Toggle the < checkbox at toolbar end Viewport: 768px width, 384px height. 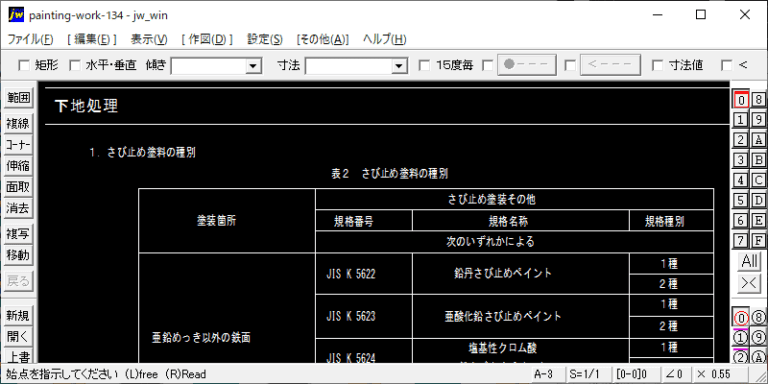pos(727,65)
